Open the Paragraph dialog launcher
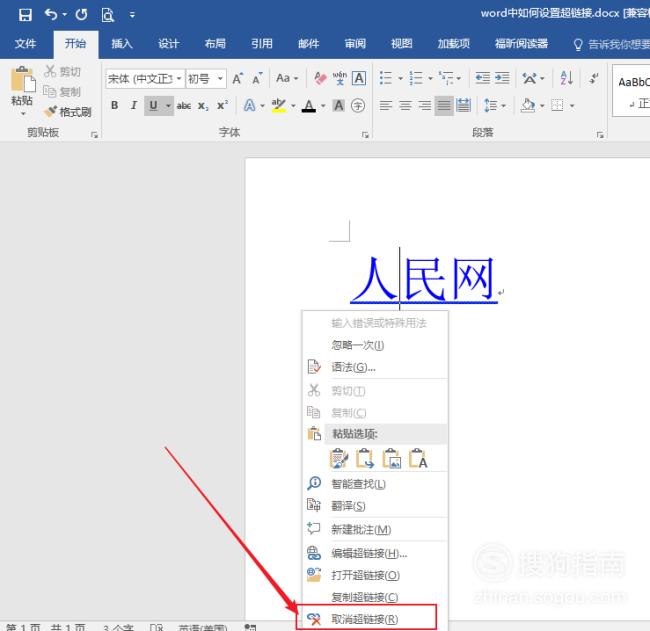The height and width of the screenshot is (631, 650). tap(600, 134)
